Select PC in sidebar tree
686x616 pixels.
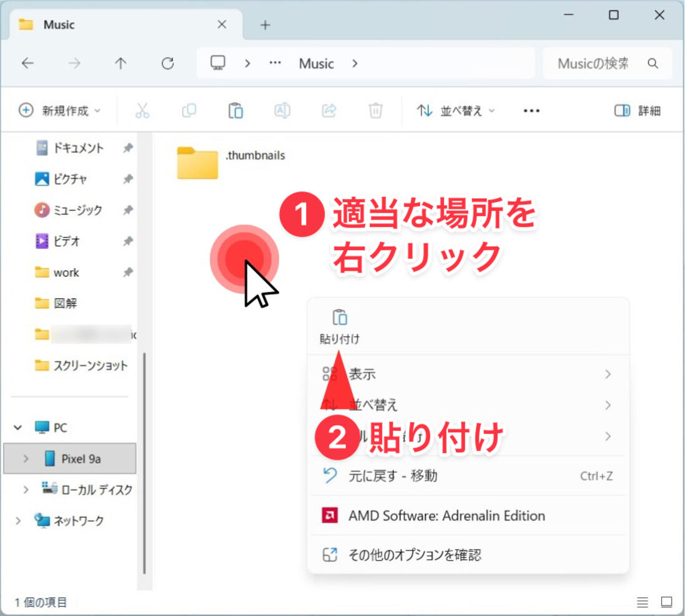(60, 428)
